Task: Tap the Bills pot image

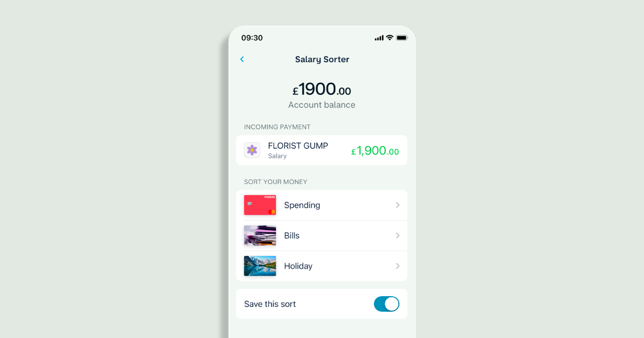Action: pos(260,236)
